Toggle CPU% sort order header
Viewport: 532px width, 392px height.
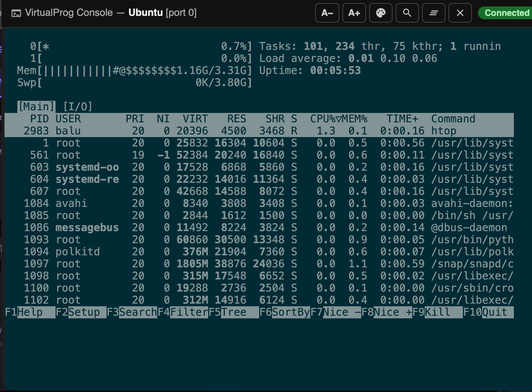point(326,119)
